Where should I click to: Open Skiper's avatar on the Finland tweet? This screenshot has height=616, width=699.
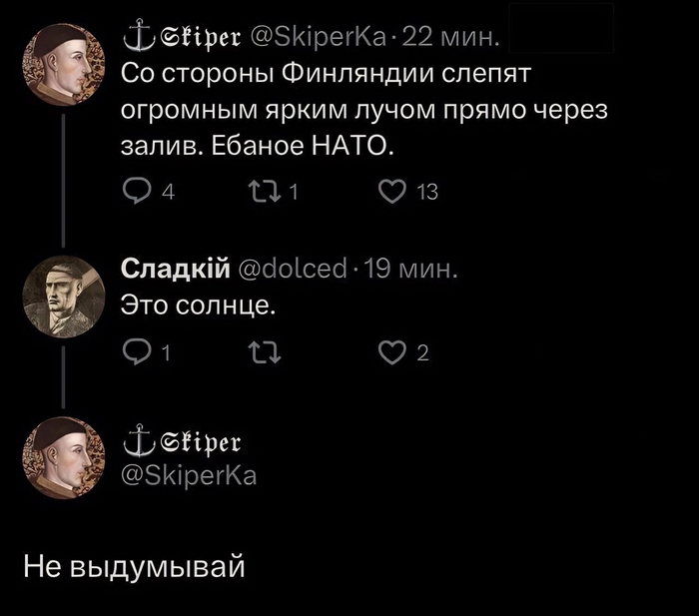pyautogui.click(x=64, y=64)
